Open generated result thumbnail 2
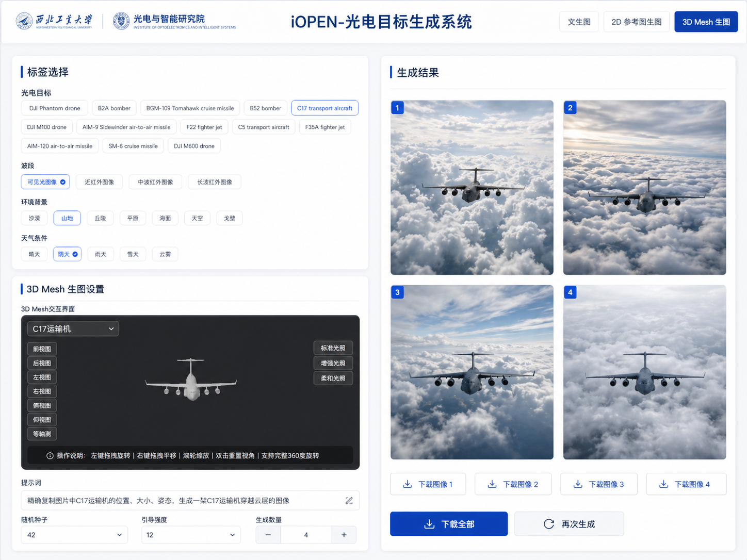The width and height of the screenshot is (747, 560). point(644,188)
